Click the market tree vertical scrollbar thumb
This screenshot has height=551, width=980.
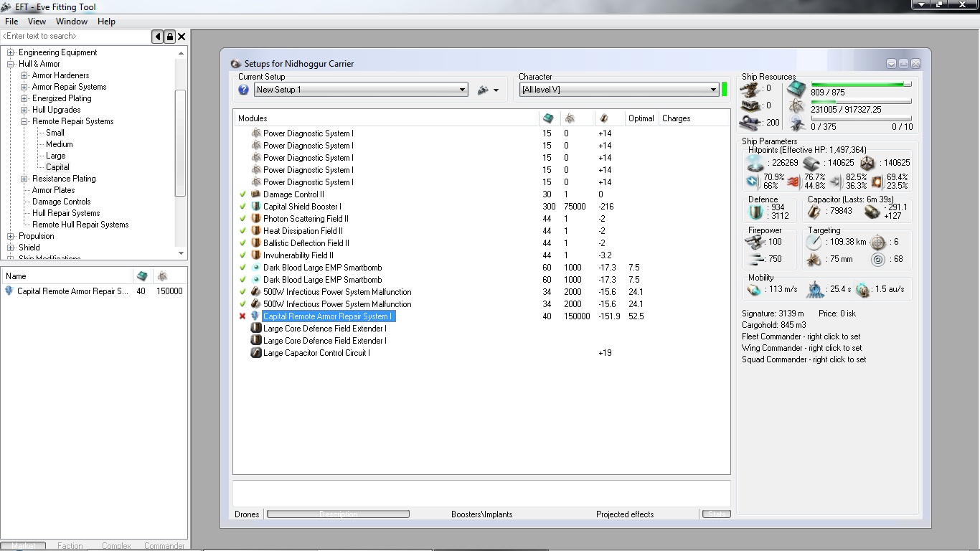[x=181, y=143]
